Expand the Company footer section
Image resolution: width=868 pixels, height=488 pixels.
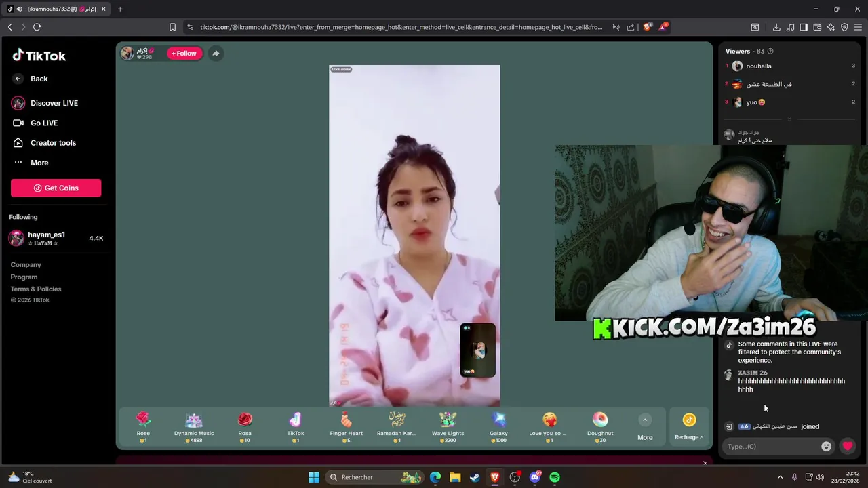point(26,265)
